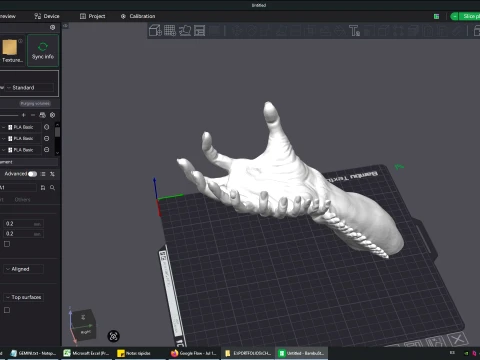Click the compare presets icon
Viewport: 480px width, 360px height.
pyautogui.click(x=52, y=174)
